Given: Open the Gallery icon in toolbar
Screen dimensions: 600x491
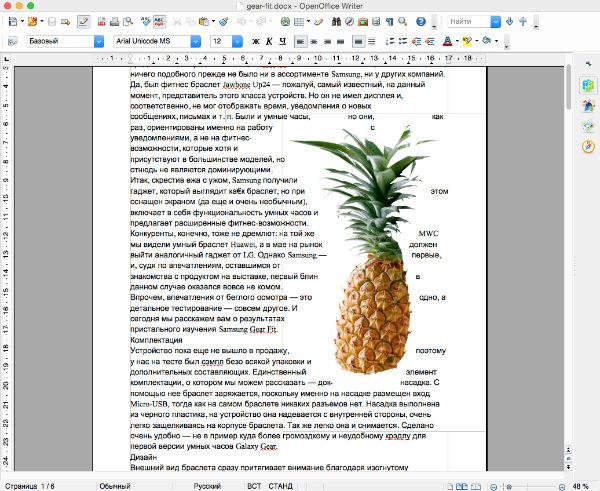Looking at the screenshot, I should point(363,21).
